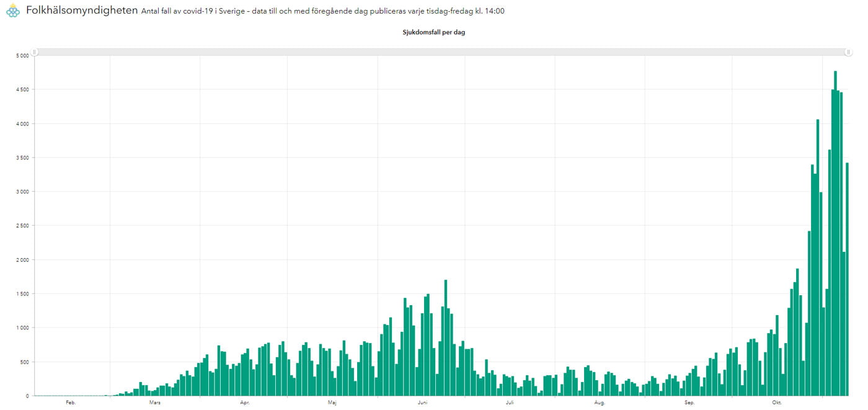Image resolution: width=868 pixels, height=410 pixels.
Task: Click the Folkhälsomyndigheten title text
Action: point(81,11)
